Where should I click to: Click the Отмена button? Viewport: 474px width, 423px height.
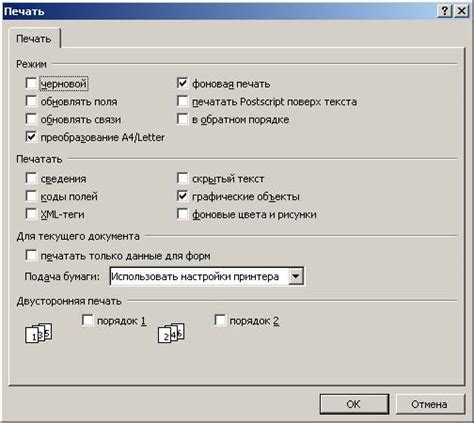[429, 404]
